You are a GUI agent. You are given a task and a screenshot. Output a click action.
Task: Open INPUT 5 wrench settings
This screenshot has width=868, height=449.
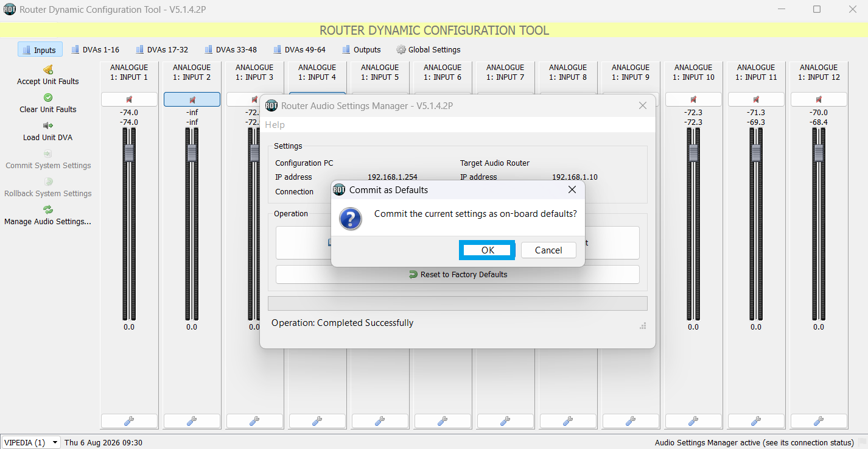tap(380, 421)
